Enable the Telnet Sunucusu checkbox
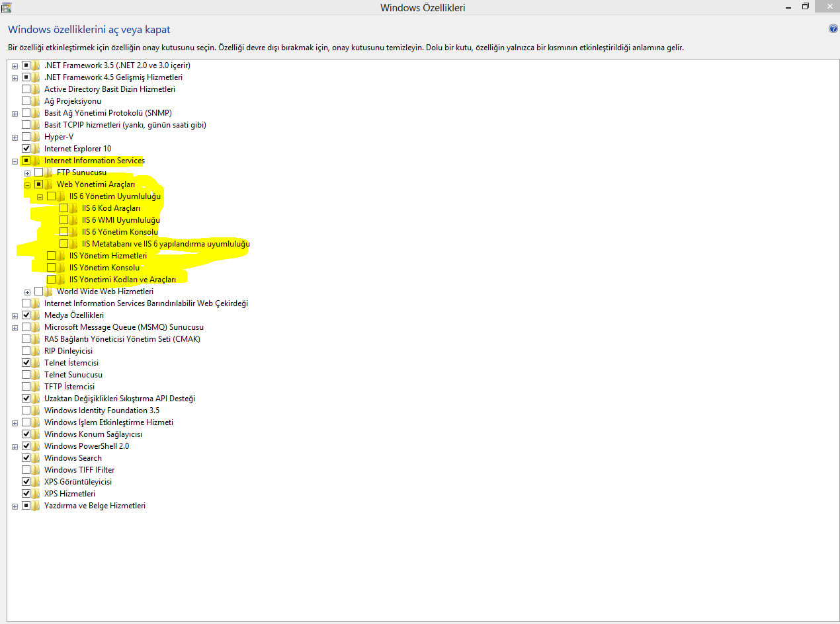The height and width of the screenshot is (624, 840). (x=26, y=375)
